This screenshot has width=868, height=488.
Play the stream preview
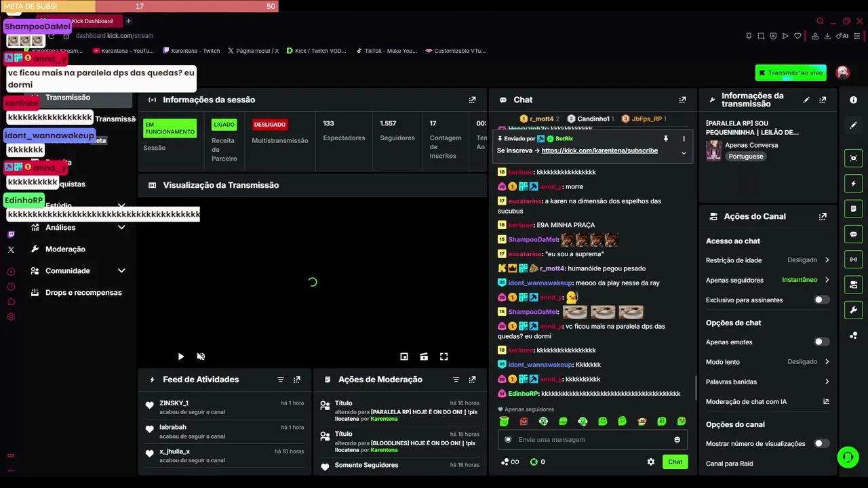point(181,357)
